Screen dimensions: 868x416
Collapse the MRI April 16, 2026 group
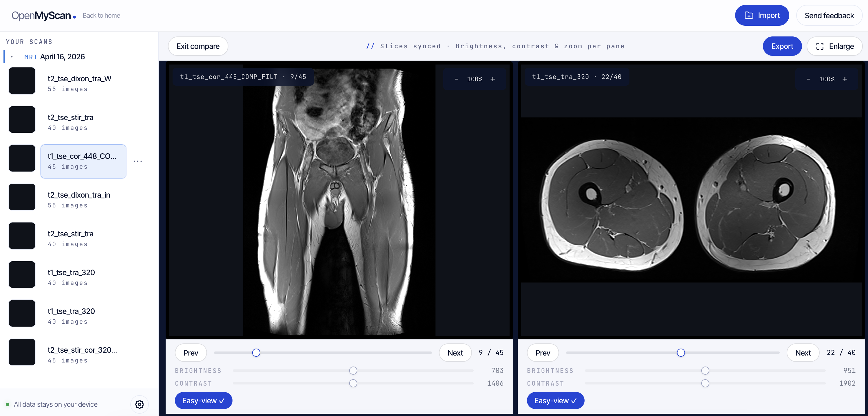point(12,57)
